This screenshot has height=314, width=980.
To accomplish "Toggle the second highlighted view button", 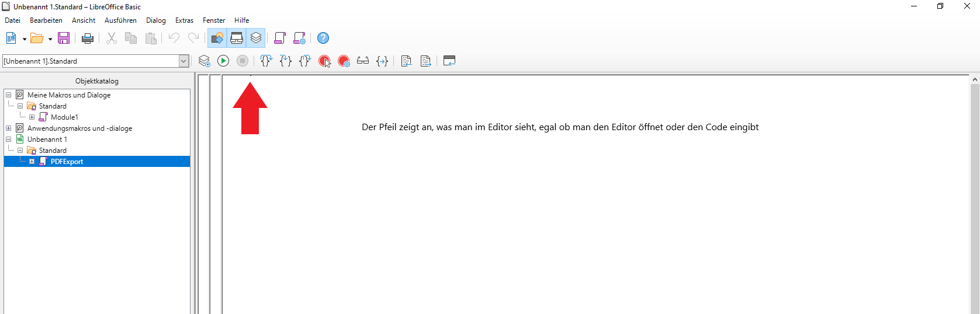I will (237, 39).
